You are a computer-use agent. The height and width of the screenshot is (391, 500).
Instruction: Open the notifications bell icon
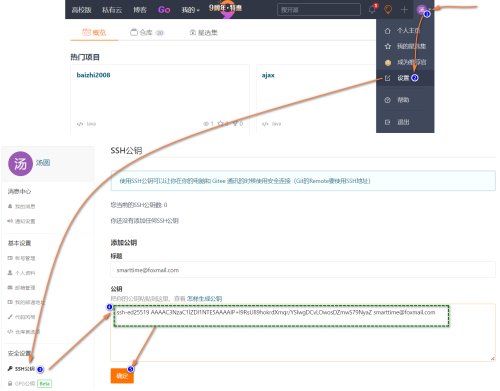click(372, 10)
